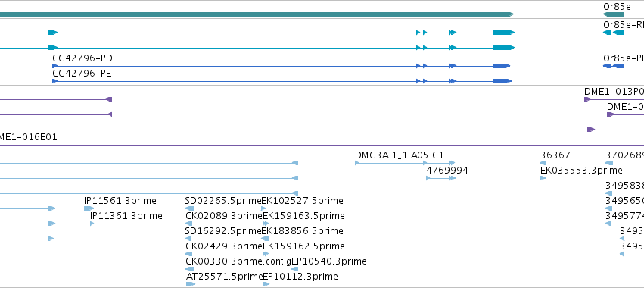Viewport: 644px width, 288px height.
Task: Select the 3495650 feature label
Action: (x=624, y=201)
